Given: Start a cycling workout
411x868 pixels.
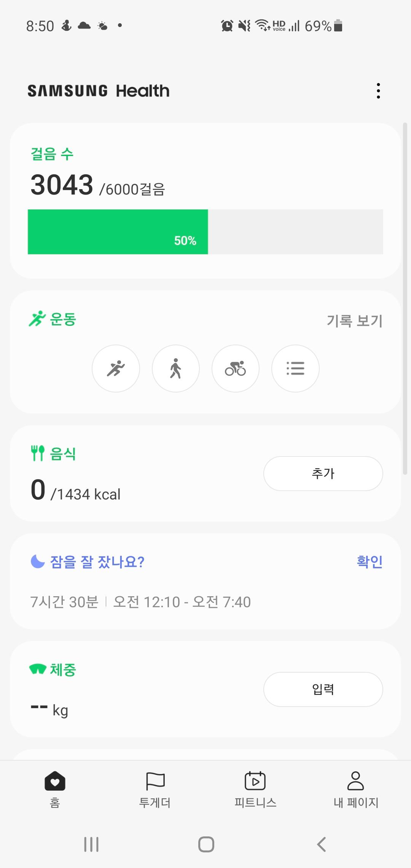Looking at the screenshot, I should click(x=235, y=369).
